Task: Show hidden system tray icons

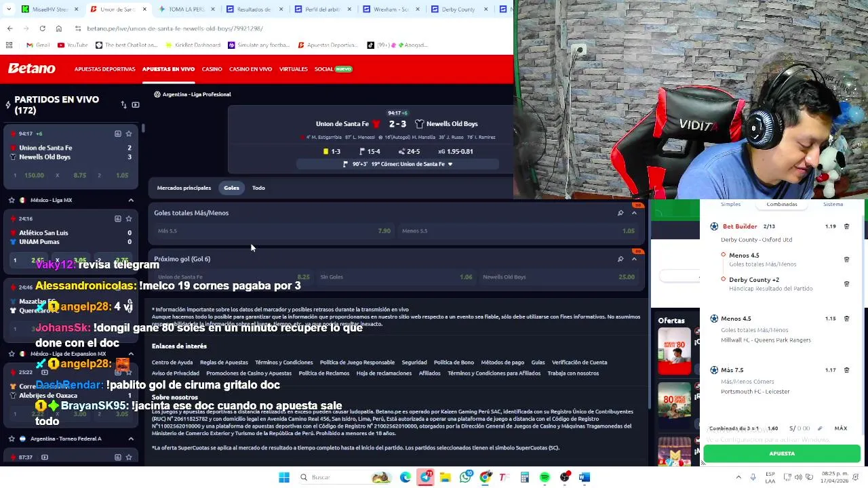Action: point(738,477)
